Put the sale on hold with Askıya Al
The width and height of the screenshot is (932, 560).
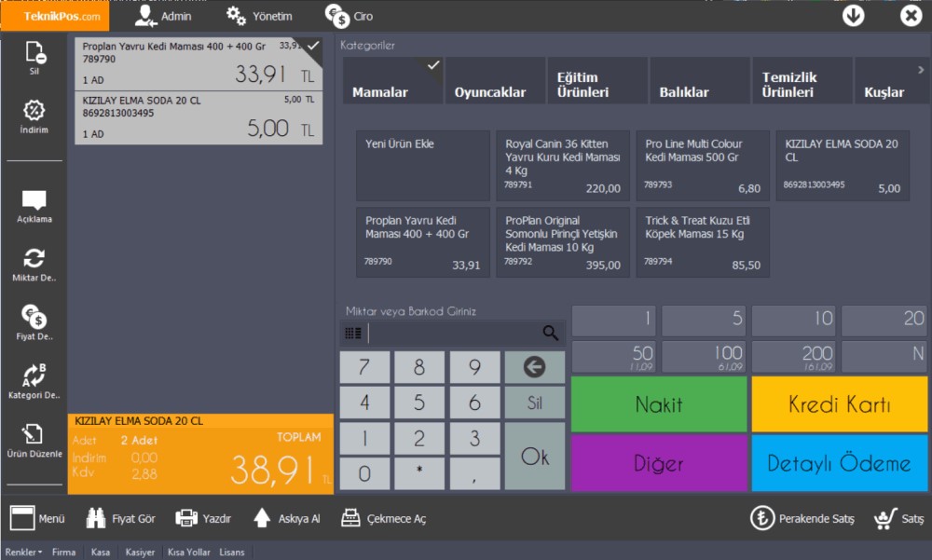(x=287, y=518)
